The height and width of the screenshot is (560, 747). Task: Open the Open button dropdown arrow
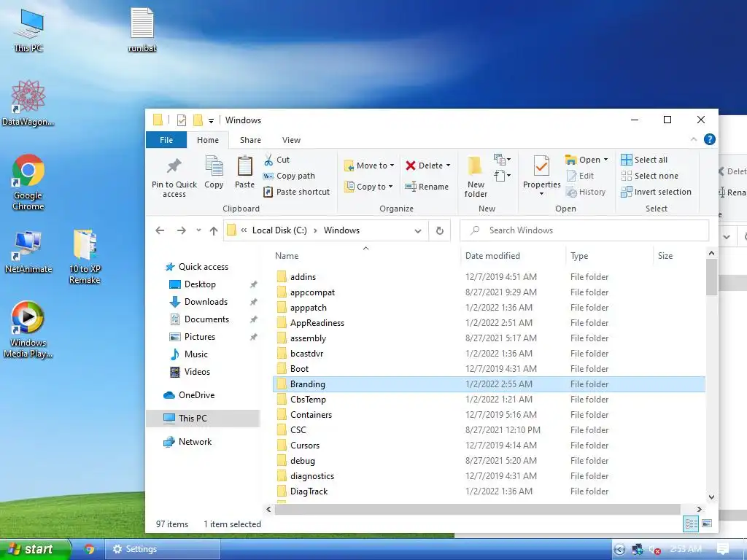tap(605, 160)
